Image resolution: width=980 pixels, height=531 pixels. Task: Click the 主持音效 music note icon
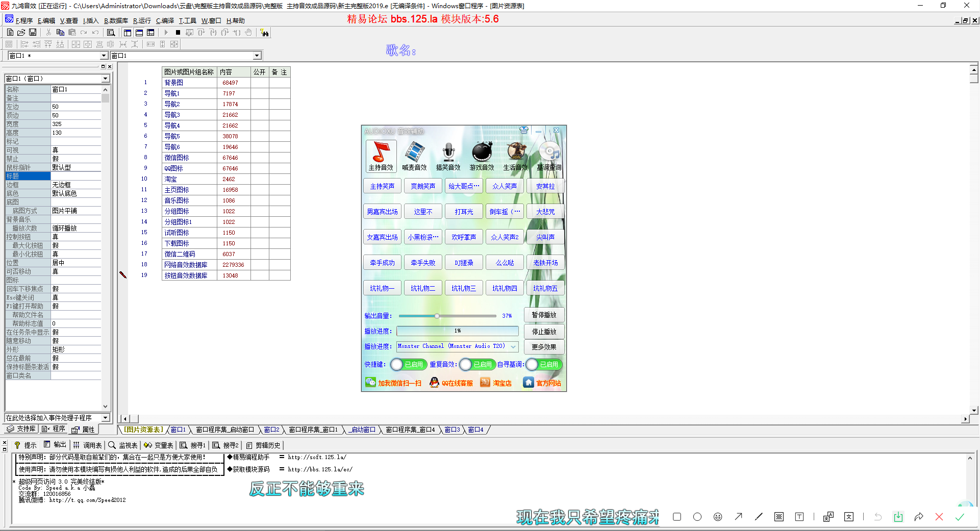pos(381,153)
